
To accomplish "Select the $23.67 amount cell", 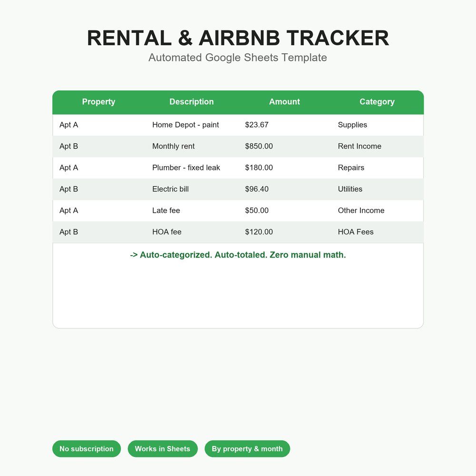I will click(257, 125).
